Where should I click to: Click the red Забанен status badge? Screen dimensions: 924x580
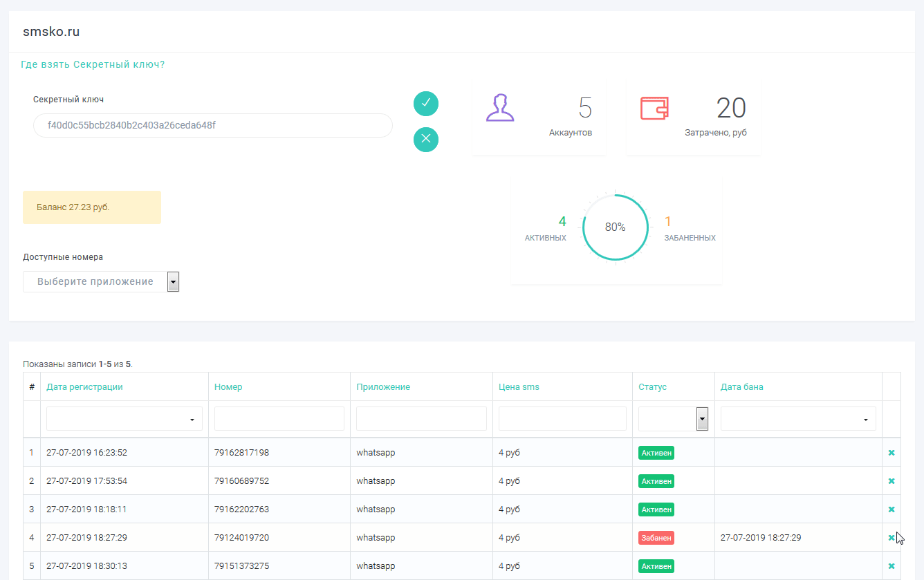point(656,538)
